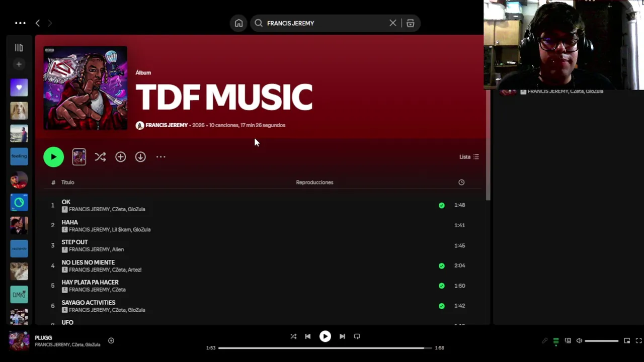Open Connect to a device icon

(x=568, y=341)
